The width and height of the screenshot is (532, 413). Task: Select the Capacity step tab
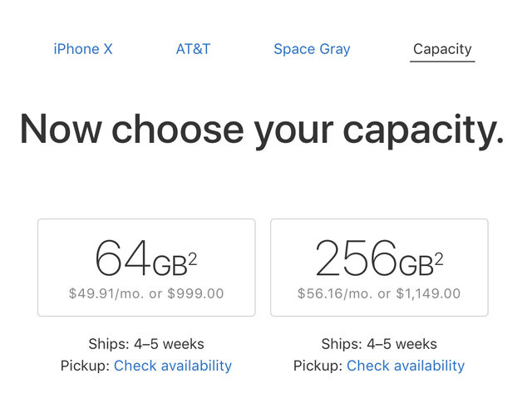click(x=442, y=49)
